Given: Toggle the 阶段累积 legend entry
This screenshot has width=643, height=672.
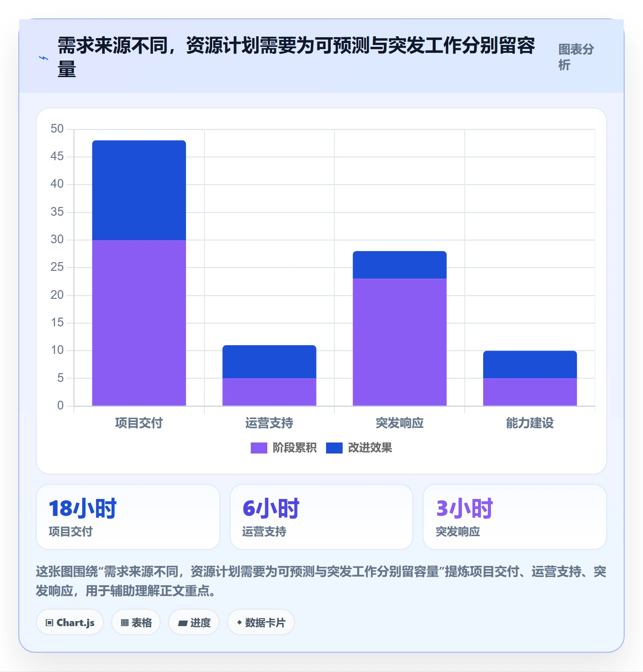Looking at the screenshot, I should point(283,448).
